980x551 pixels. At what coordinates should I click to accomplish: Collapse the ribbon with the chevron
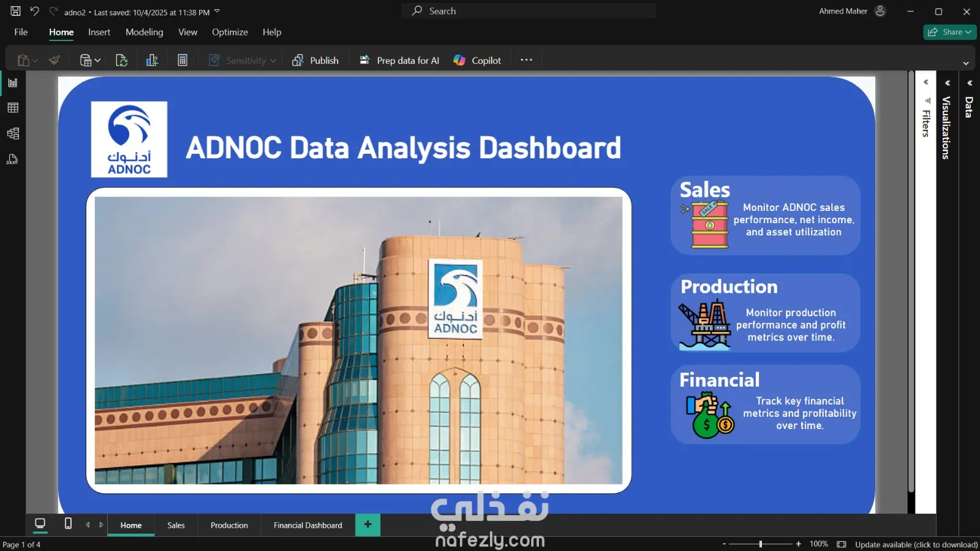click(x=966, y=63)
